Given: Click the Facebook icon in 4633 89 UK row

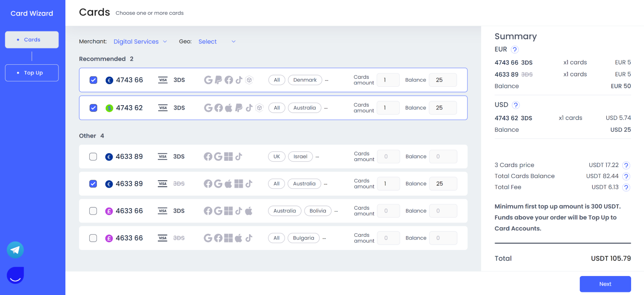Looking at the screenshot, I should click(208, 157).
